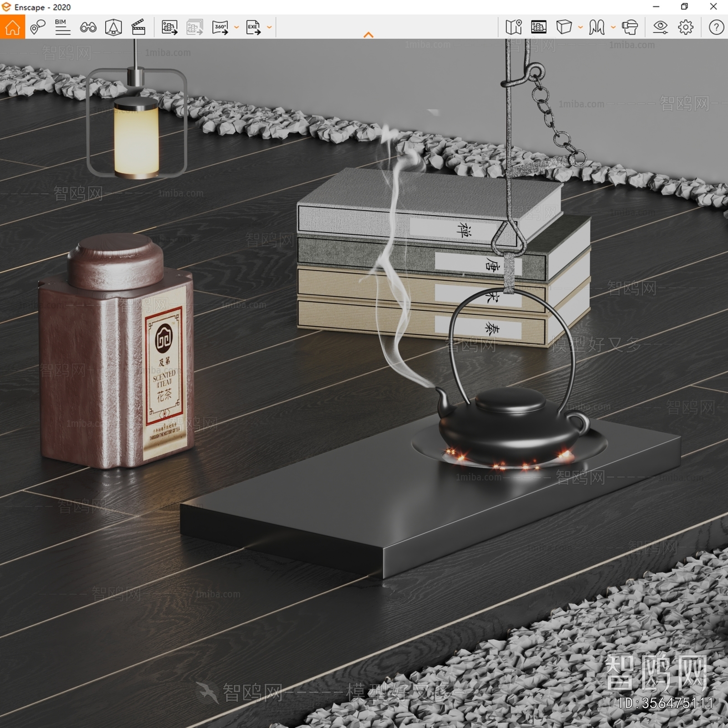Screen dimensions: 728x728
Task: Open the minimap icon
Action: click(514, 27)
